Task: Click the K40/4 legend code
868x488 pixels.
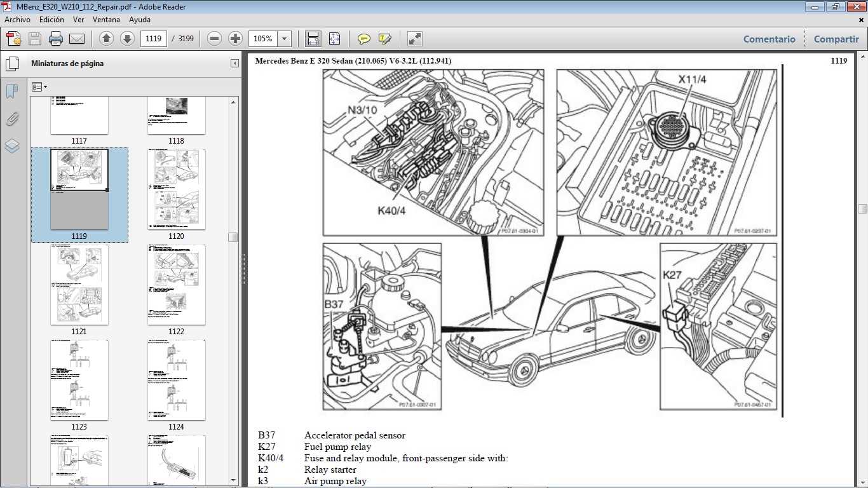Action: pyautogui.click(x=271, y=458)
